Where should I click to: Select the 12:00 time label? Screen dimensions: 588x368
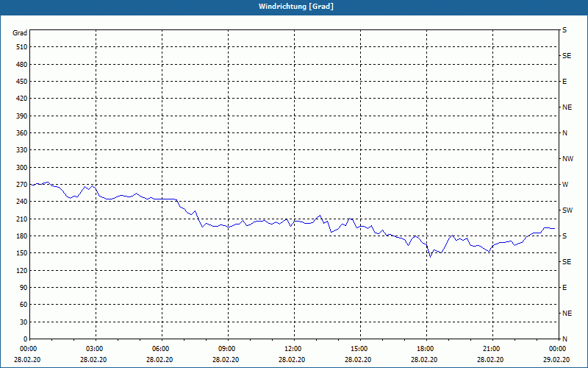294,348
